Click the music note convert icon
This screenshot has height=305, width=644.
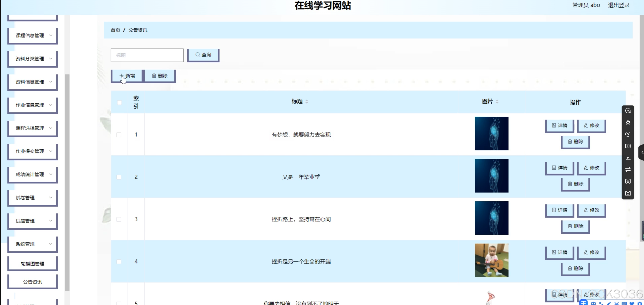point(628,134)
